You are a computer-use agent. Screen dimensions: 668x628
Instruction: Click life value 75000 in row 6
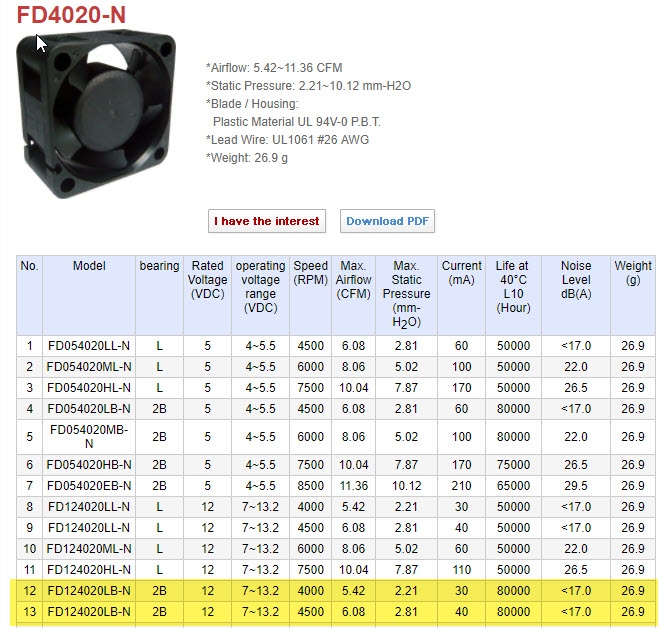click(513, 464)
